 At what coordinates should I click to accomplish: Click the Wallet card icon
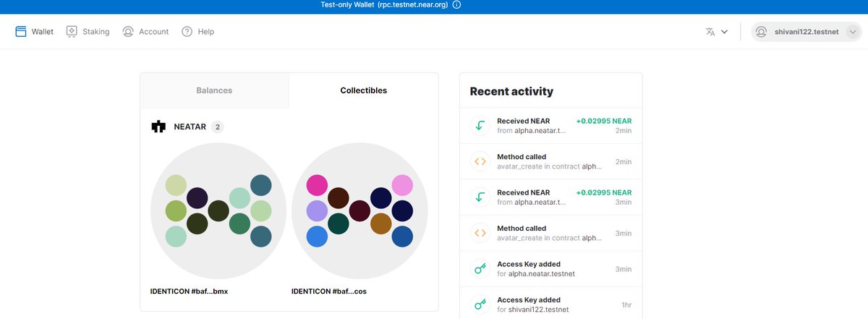point(20,32)
